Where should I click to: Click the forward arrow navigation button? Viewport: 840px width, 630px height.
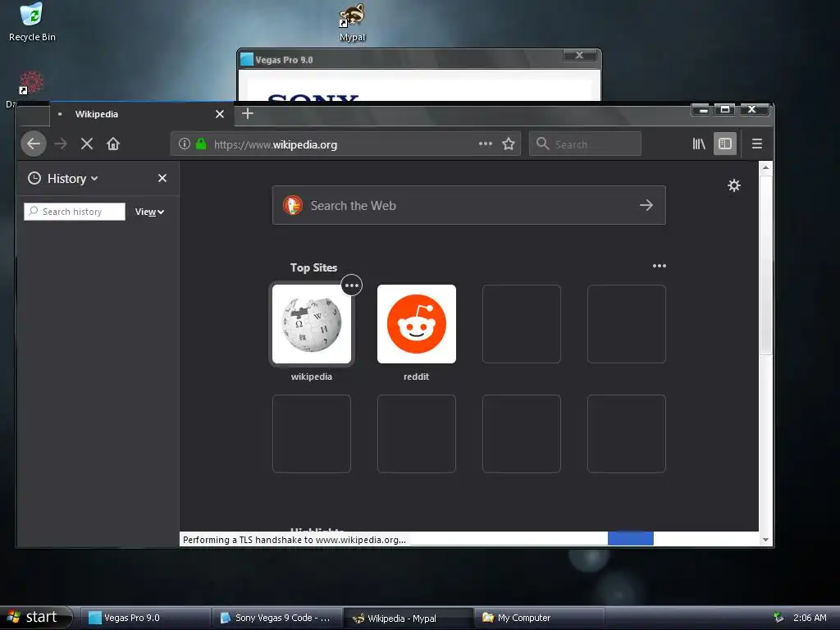61,144
